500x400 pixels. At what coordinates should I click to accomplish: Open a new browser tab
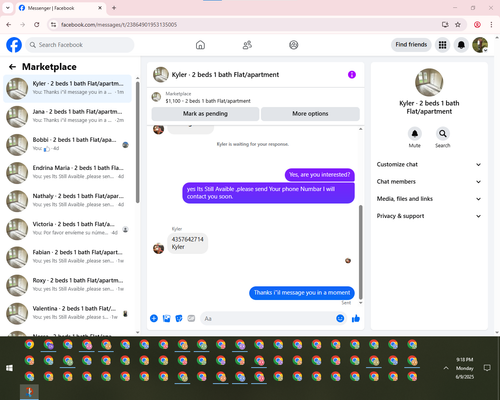pyautogui.click(x=114, y=8)
